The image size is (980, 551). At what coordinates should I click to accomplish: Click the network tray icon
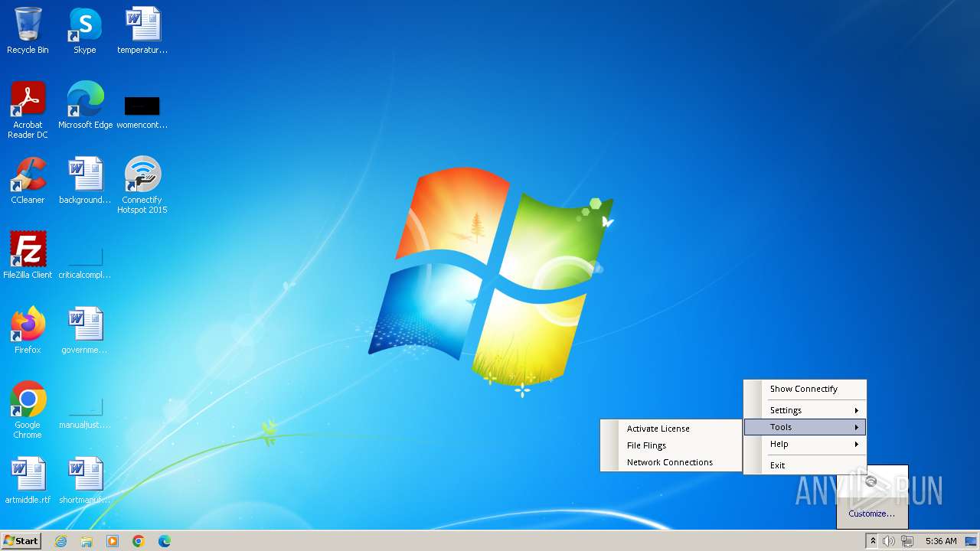tap(907, 541)
